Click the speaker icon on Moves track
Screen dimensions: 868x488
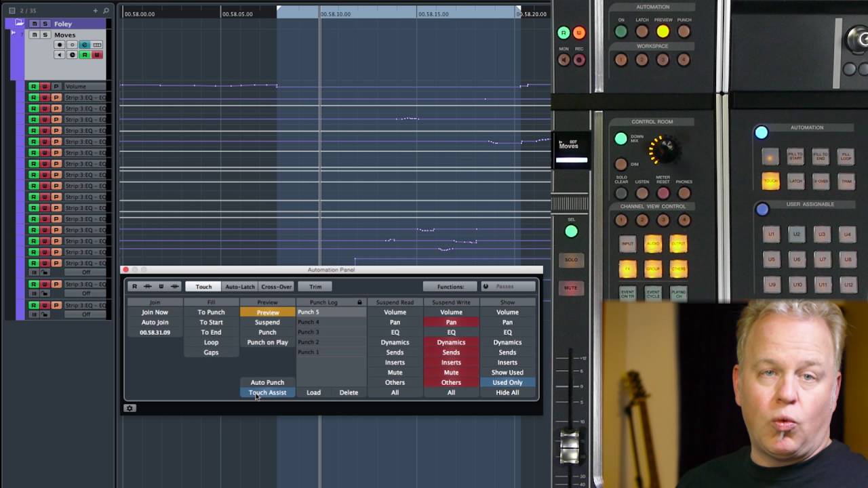coord(60,55)
